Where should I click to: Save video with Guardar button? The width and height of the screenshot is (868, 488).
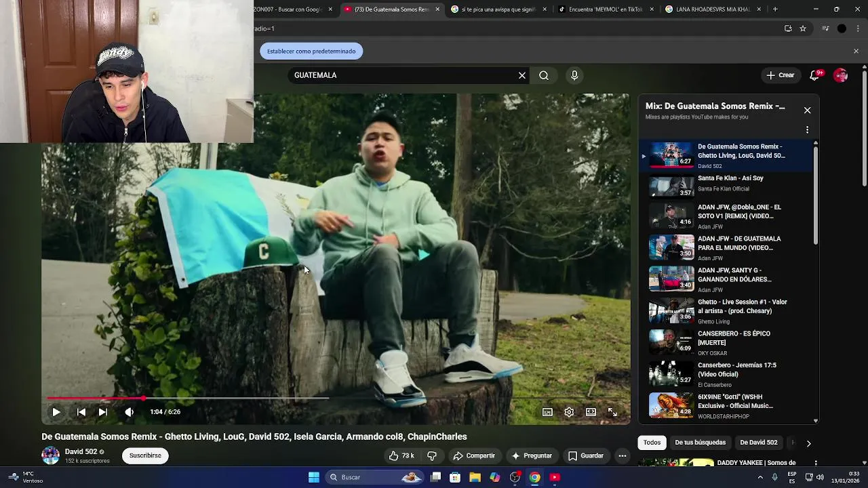(586, 455)
